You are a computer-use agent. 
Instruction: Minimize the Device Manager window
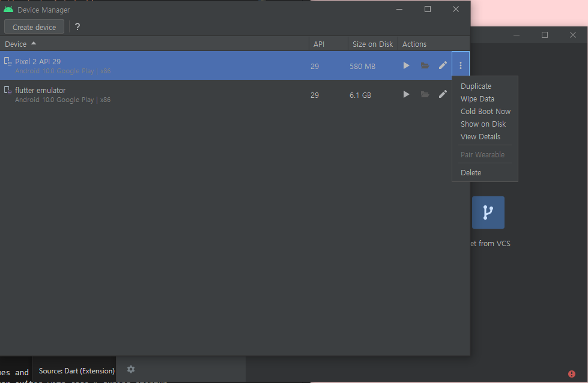[x=399, y=9]
